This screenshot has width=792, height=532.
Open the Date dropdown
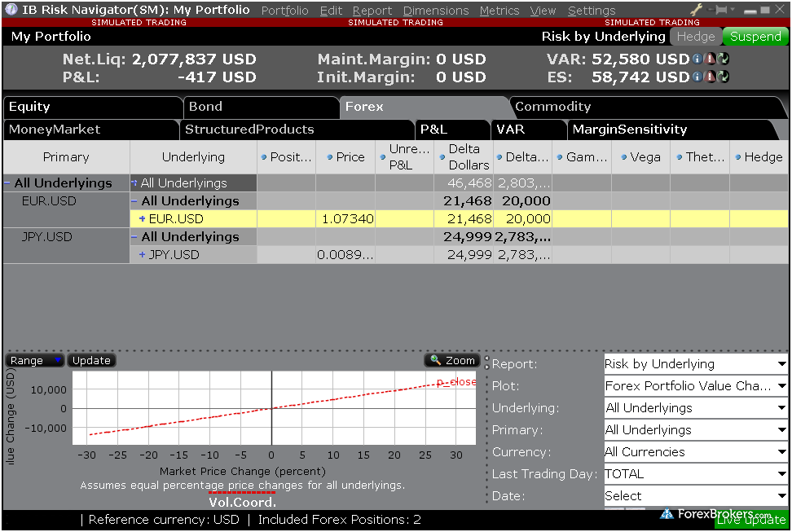696,495
